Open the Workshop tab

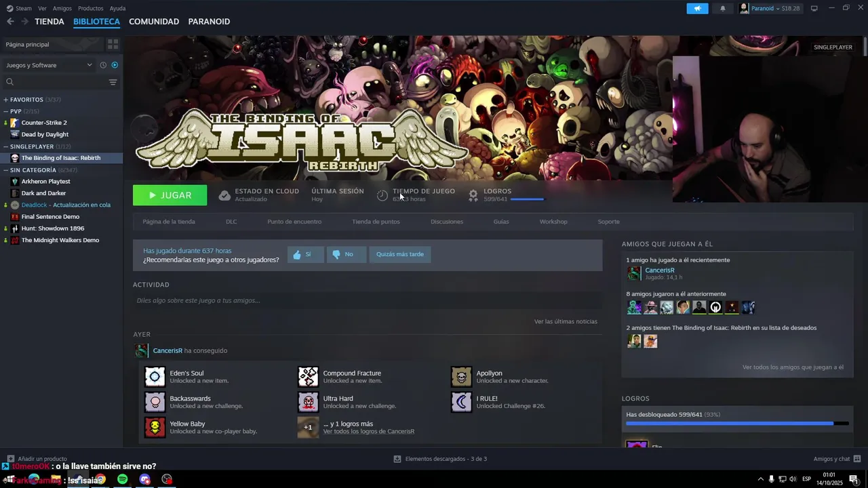point(553,222)
